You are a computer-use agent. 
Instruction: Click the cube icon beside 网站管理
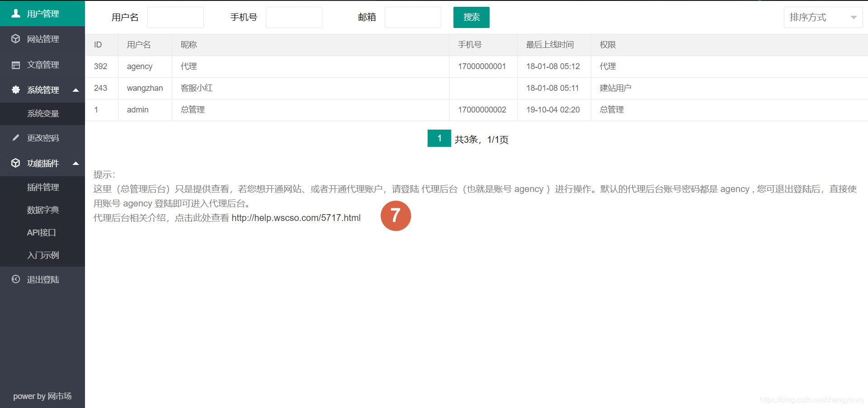16,39
